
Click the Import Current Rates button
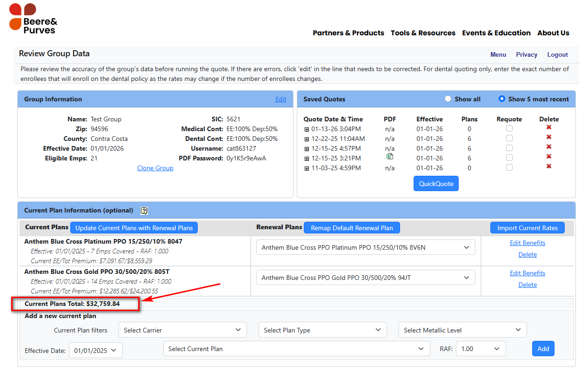(528, 228)
